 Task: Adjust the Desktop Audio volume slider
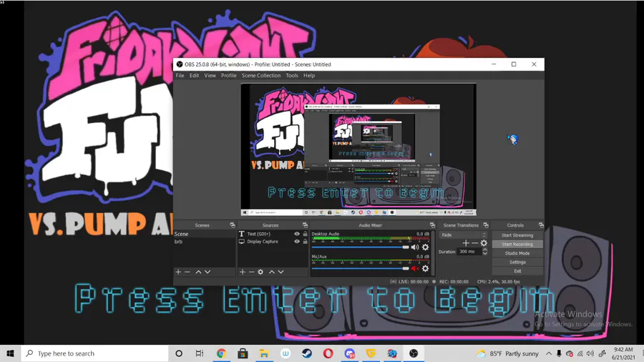point(360,247)
